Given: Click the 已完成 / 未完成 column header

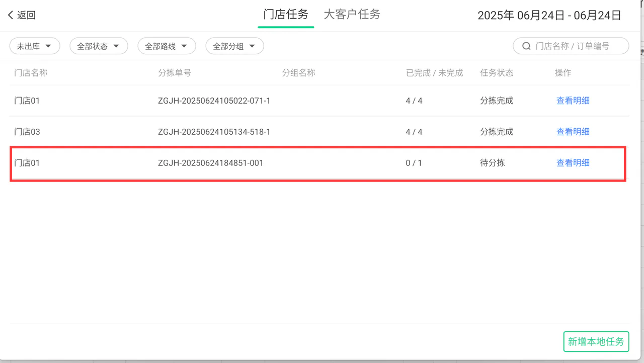Looking at the screenshot, I should pyautogui.click(x=434, y=73).
